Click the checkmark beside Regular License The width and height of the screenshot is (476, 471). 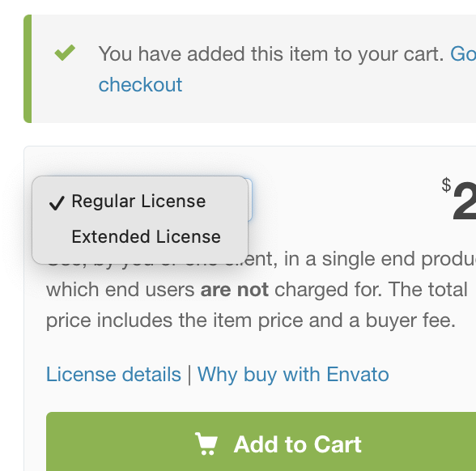tap(57, 202)
